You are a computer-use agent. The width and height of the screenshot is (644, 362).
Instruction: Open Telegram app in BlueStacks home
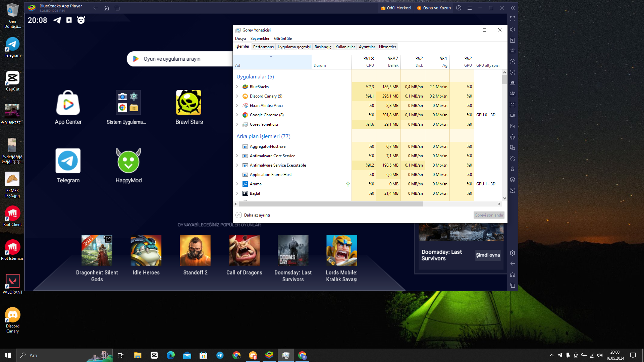[68, 161]
